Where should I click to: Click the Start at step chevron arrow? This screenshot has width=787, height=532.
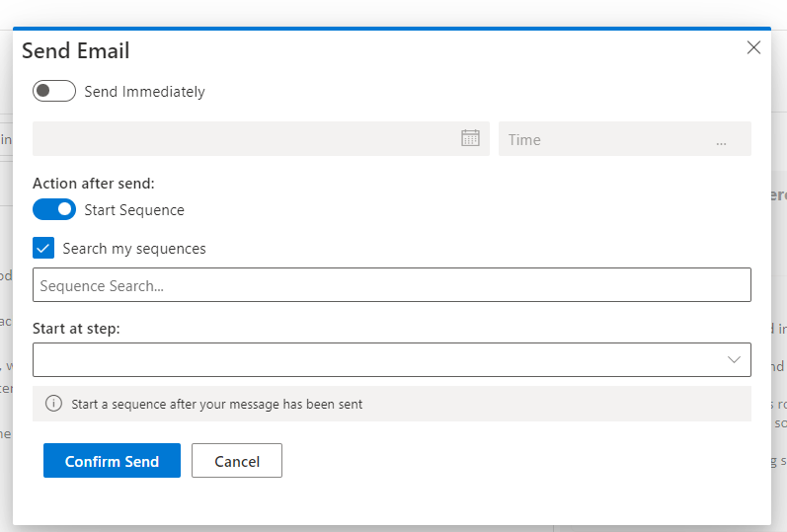pyautogui.click(x=734, y=360)
